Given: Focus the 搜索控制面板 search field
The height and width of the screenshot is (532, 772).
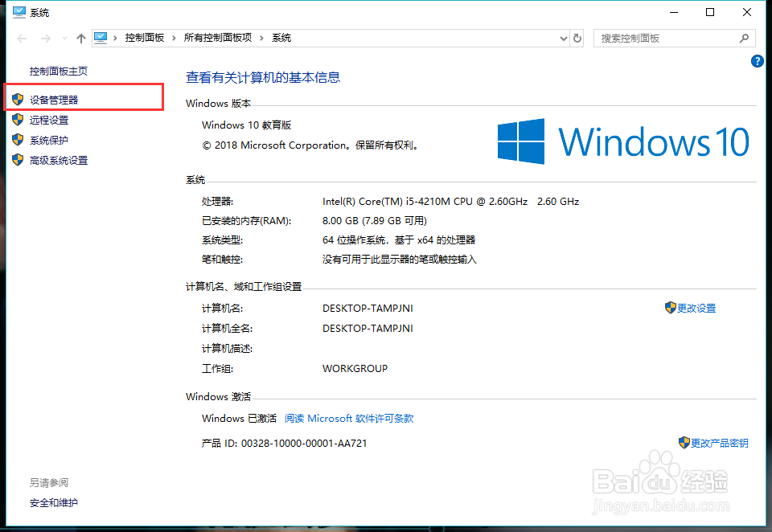Looking at the screenshot, I should point(675,39).
